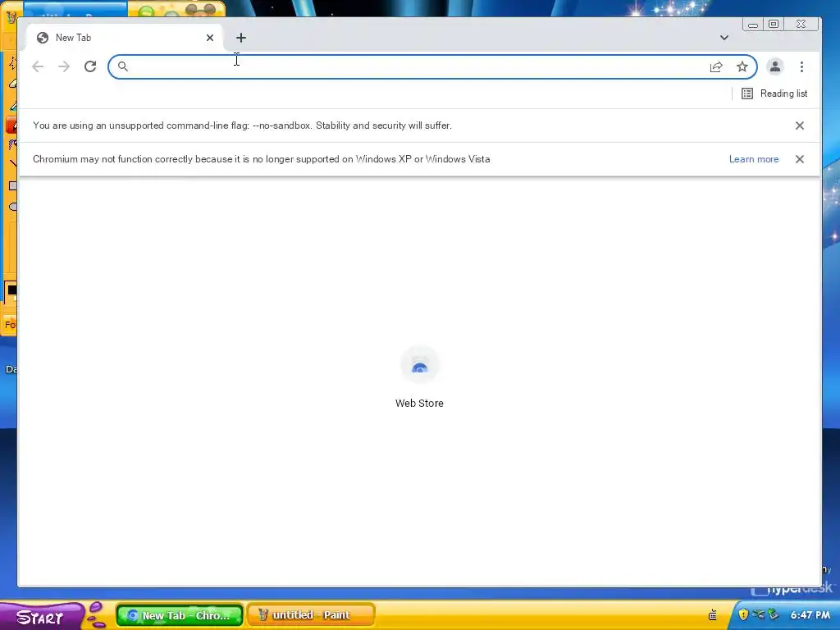Add a new tab with plus button
The width and height of the screenshot is (840, 630).
point(241,38)
